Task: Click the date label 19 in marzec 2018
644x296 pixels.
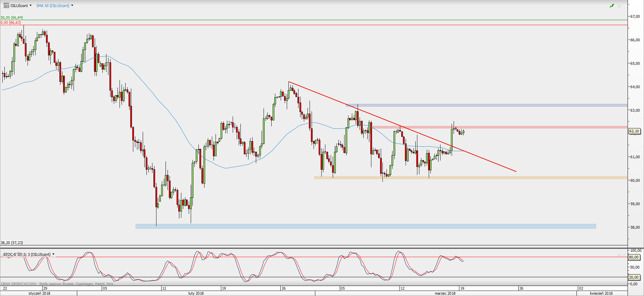Action: coord(462,288)
